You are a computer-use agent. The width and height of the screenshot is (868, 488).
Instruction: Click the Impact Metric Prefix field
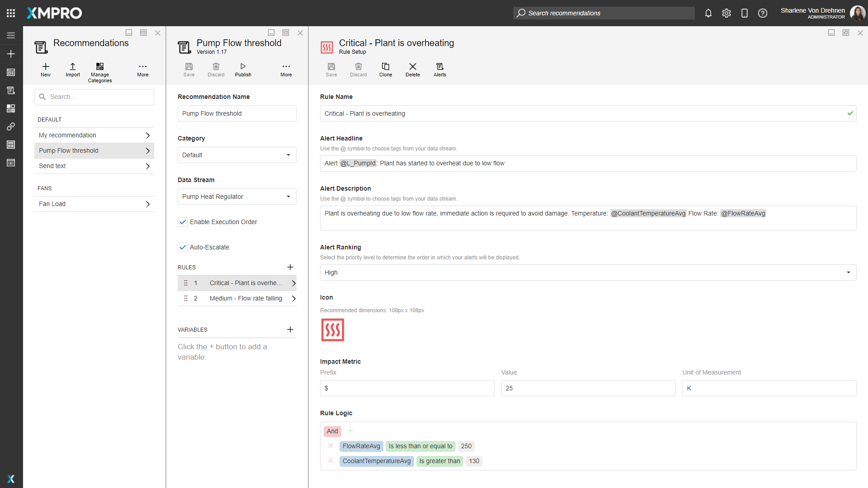pyautogui.click(x=407, y=388)
